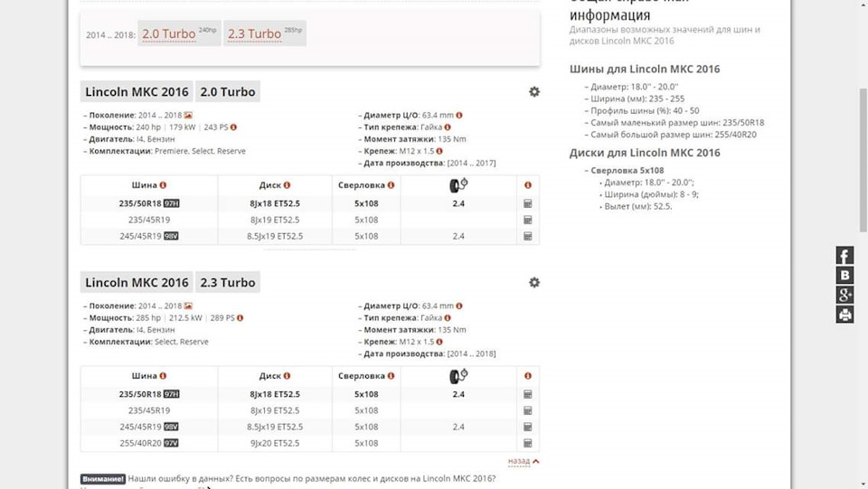Viewport: 868px width, 489px height.
Task: Click Диск column info icon in 2.3 Turbo table
Action: [x=287, y=376]
